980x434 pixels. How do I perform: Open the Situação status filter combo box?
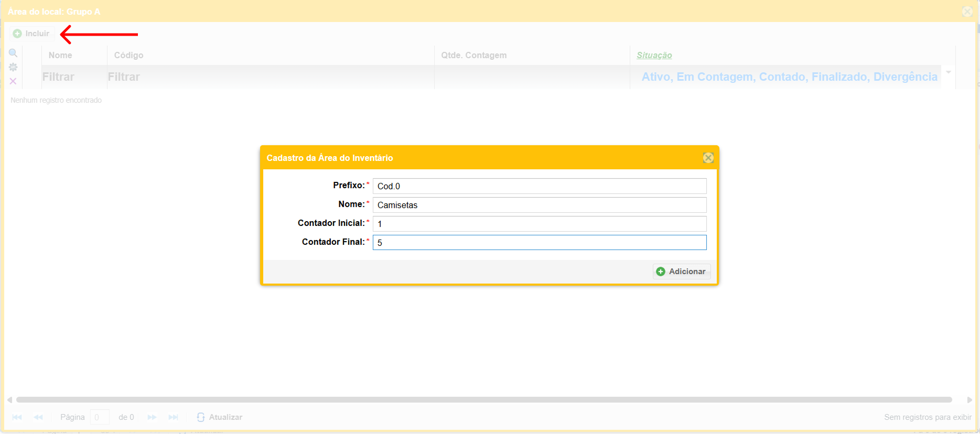[x=789, y=77]
